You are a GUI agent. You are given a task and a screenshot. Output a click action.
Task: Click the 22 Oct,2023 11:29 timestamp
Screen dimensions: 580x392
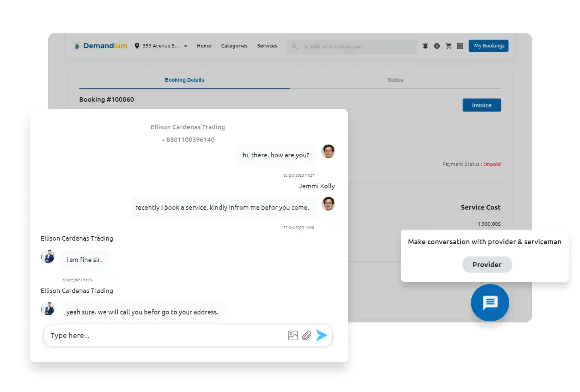pyautogui.click(x=77, y=280)
